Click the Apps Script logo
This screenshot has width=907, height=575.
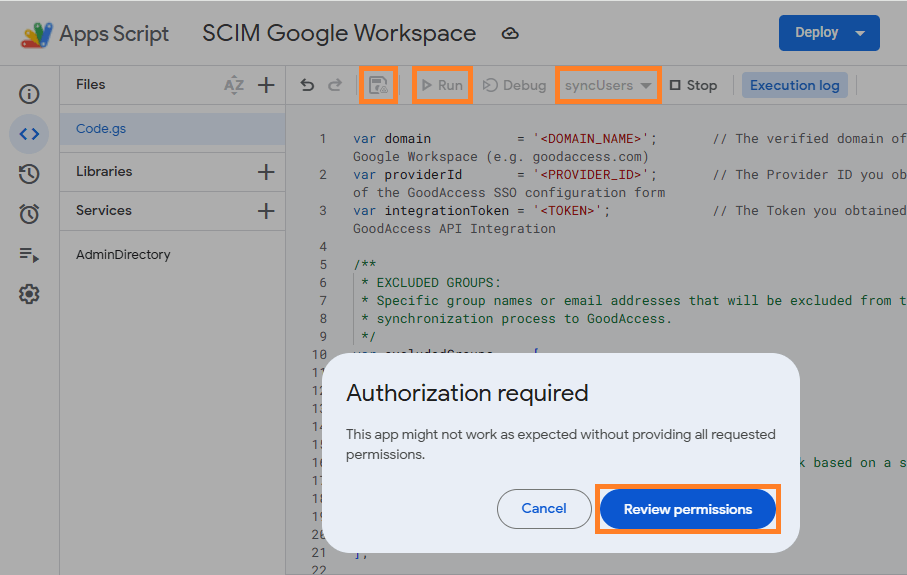pos(37,35)
